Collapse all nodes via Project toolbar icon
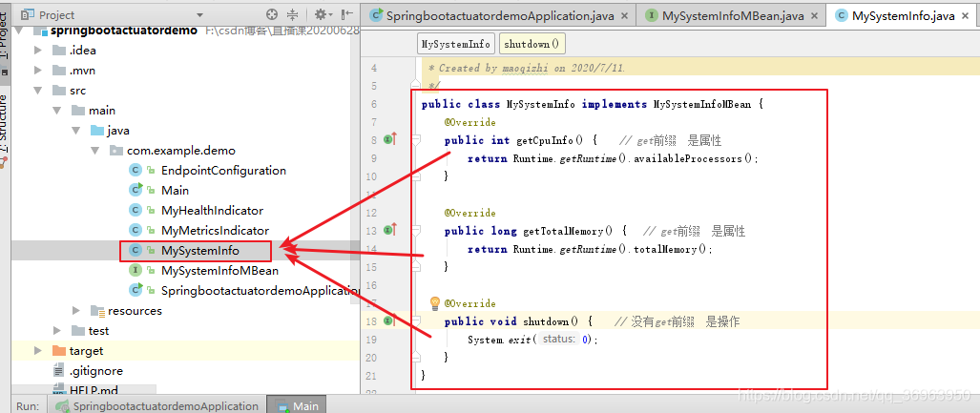980x413 pixels. pos(293,14)
